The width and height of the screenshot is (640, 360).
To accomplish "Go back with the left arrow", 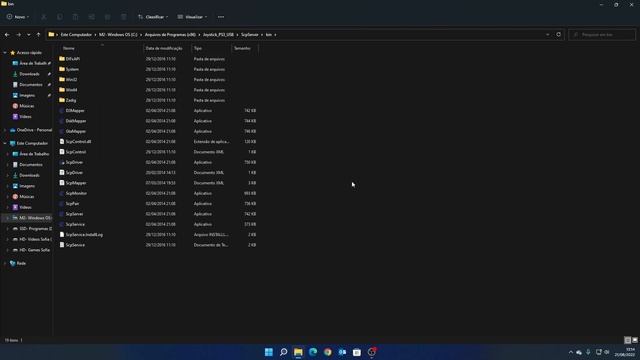I will [x=7, y=35].
